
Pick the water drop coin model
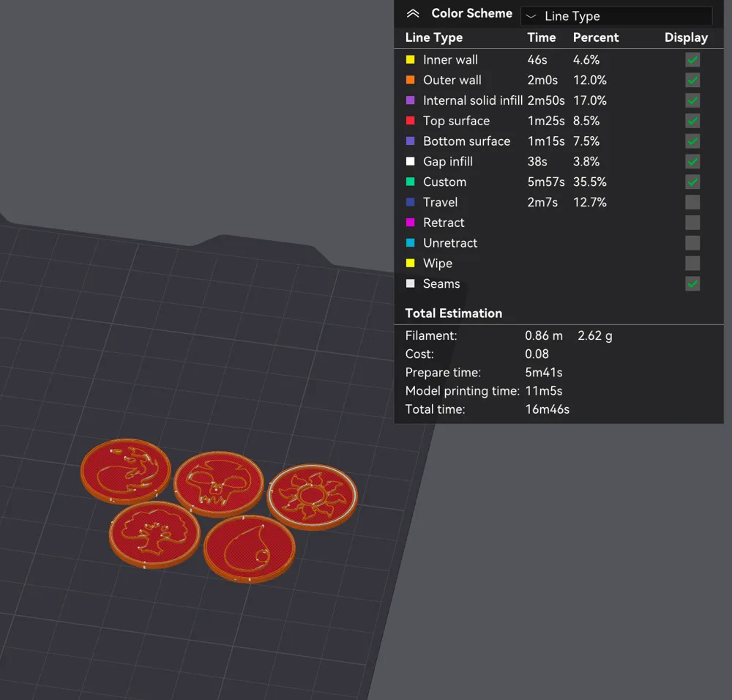click(249, 548)
